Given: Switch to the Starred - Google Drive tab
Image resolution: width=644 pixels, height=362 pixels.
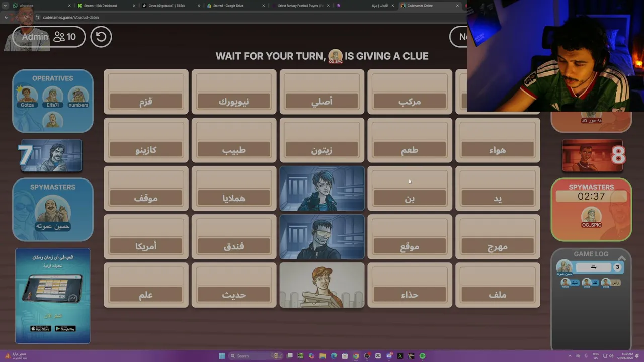Looking at the screenshot, I should pos(236,6).
